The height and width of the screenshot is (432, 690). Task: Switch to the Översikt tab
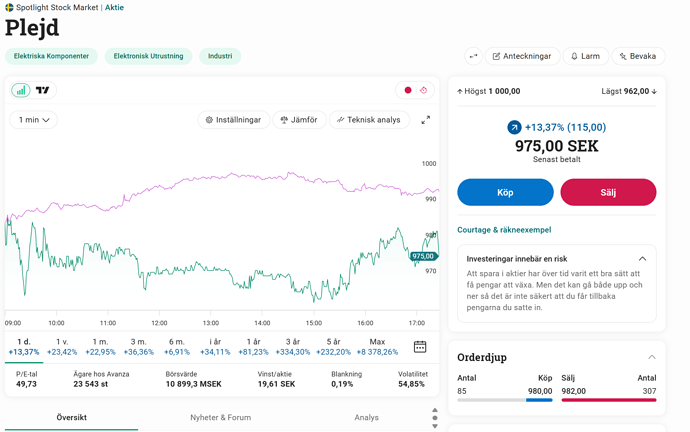point(71,417)
